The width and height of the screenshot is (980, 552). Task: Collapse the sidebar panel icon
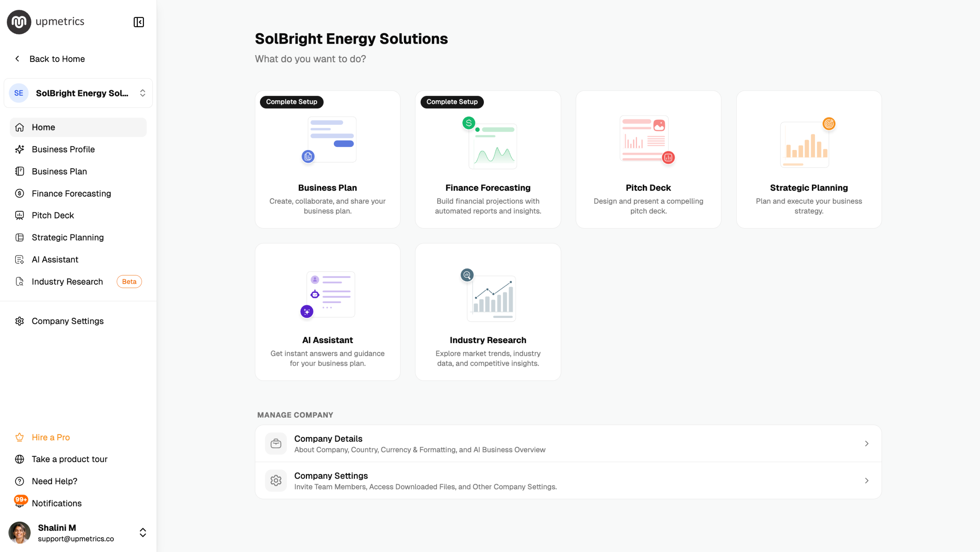tap(139, 22)
